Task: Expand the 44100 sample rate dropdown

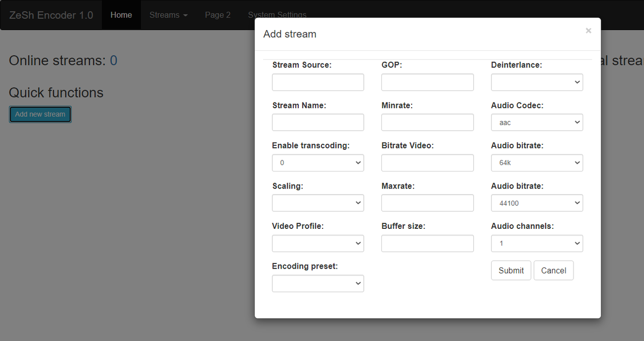Action: coord(537,203)
